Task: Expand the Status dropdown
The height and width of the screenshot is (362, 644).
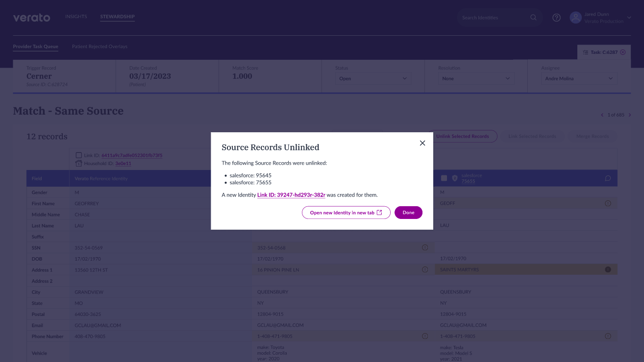Action: coord(373,78)
